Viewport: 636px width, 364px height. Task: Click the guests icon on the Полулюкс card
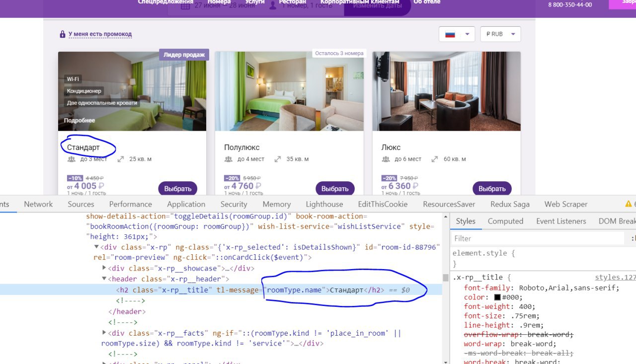click(x=229, y=159)
